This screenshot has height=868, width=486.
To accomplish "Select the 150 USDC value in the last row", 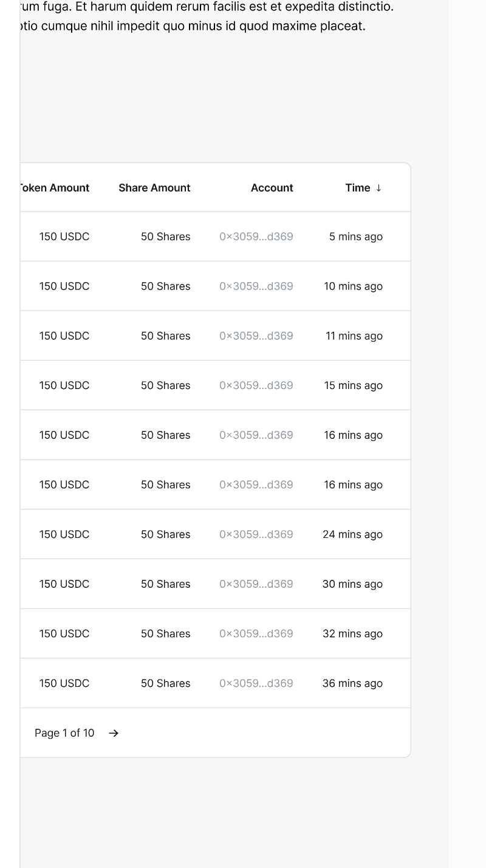I will tap(64, 683).
